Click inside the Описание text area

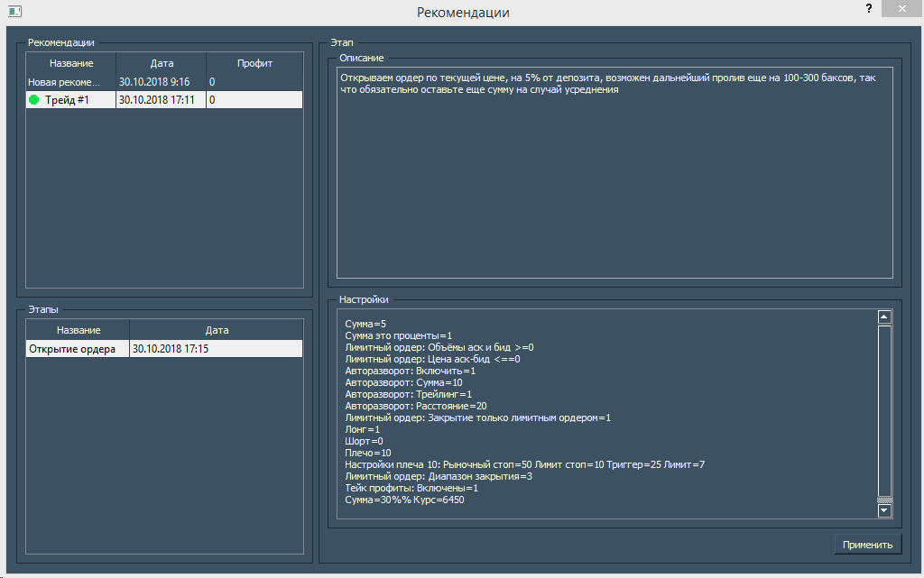[614, 180]
